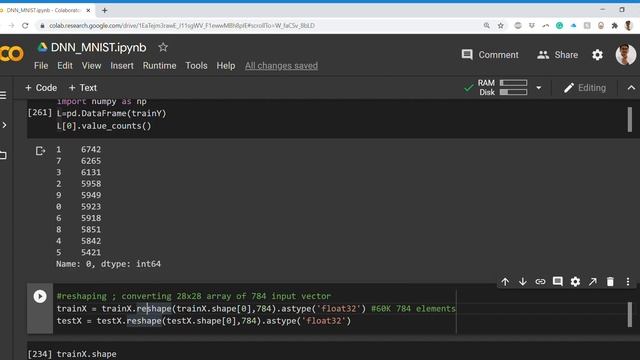Click the green extension icon in toolbar
Image resolution: width=640 pixels, height=360 pixels.
click(560, 25)
